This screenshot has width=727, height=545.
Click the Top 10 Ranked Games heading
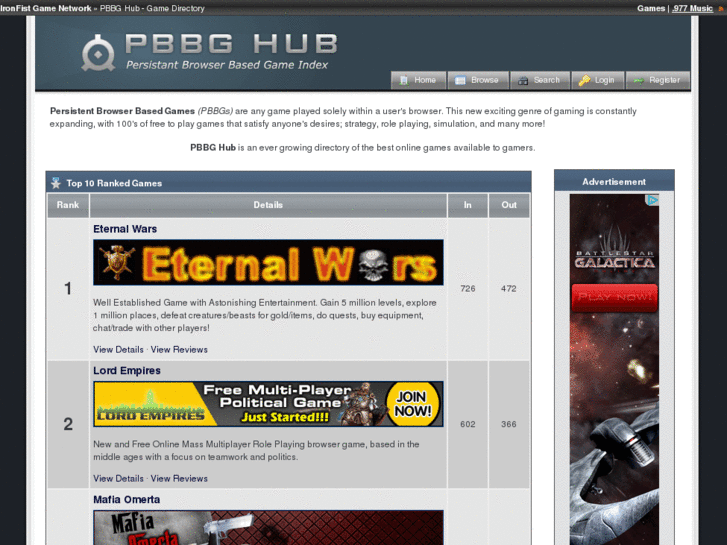click(x=114, y=183)
